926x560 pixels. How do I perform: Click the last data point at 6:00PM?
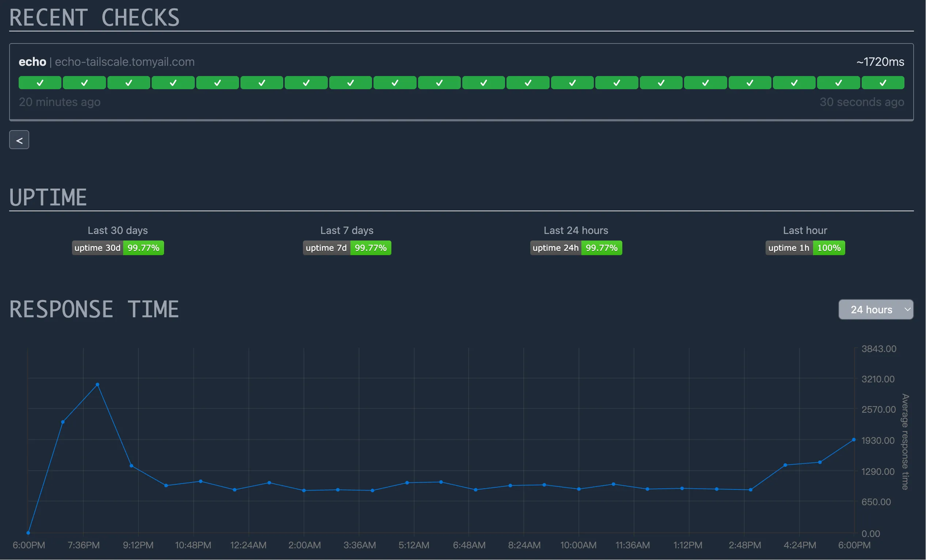[854, 440]
